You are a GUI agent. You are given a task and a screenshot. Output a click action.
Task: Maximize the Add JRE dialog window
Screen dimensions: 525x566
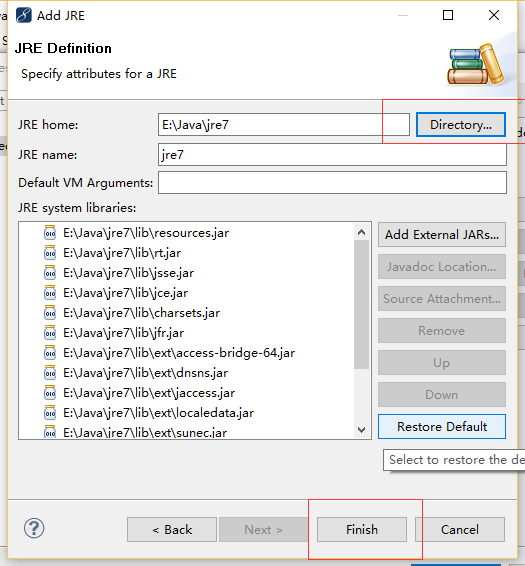pyautogui.click(x=448, y=15)
